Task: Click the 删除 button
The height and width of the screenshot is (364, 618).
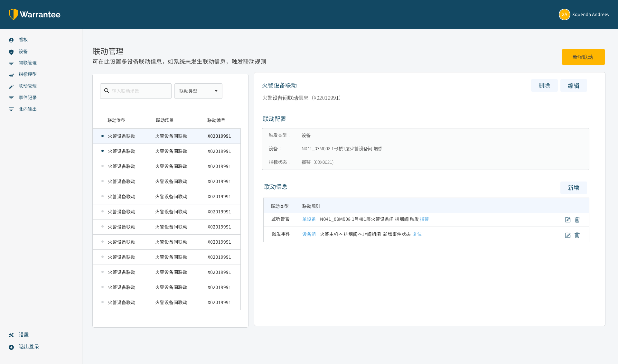Action: [x=544, y=85]
